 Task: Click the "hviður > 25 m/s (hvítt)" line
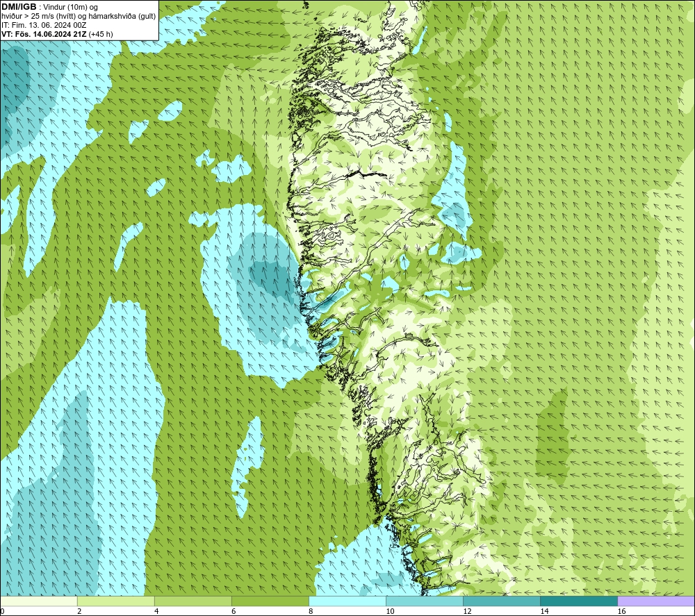[x=40, y=17]
